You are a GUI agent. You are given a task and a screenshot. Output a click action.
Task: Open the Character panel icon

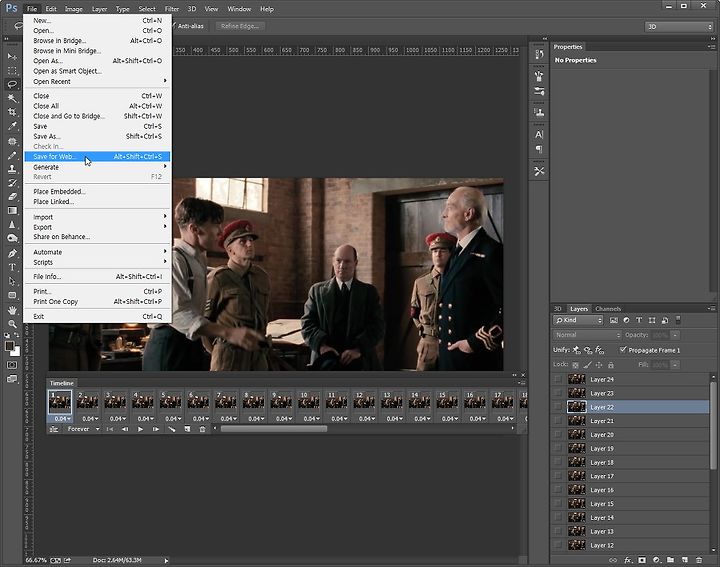(x=539, y=135)
